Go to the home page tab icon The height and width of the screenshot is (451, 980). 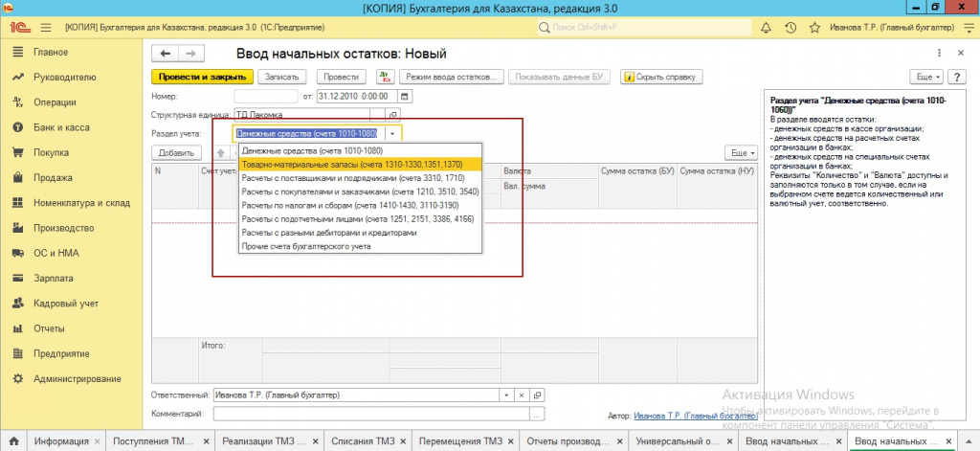[13, 441]
